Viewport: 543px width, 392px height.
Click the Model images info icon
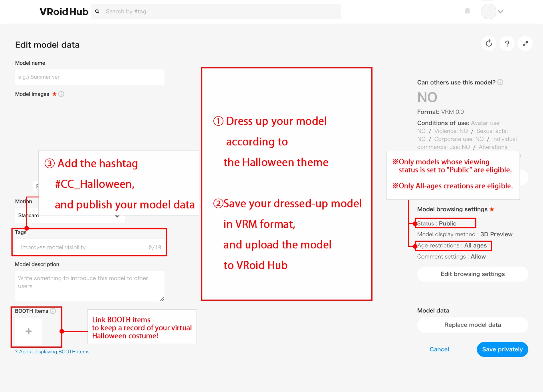[x=61, y=94]
